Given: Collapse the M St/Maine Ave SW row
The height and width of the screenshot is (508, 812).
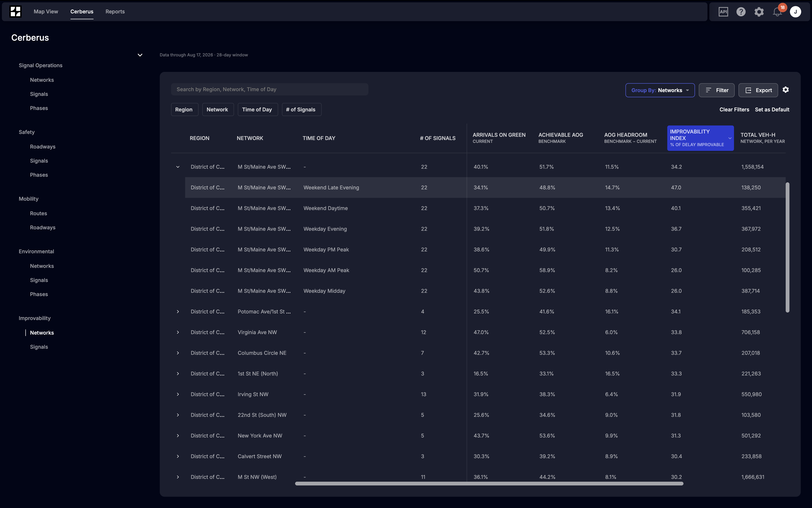Looking at the screenshot, I should (x=178, y=167).
